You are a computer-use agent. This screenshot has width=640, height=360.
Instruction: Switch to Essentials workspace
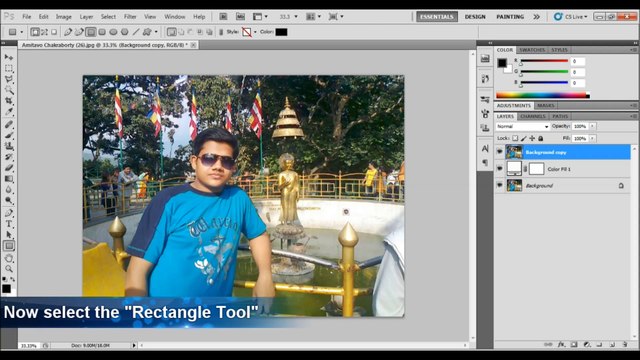437,17
